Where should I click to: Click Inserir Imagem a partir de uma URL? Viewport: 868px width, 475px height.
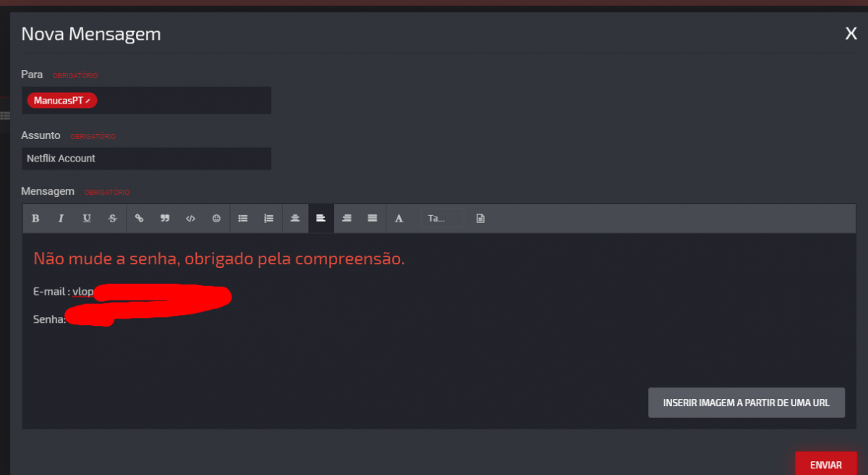pyautogui.click(x=746, y=403)
